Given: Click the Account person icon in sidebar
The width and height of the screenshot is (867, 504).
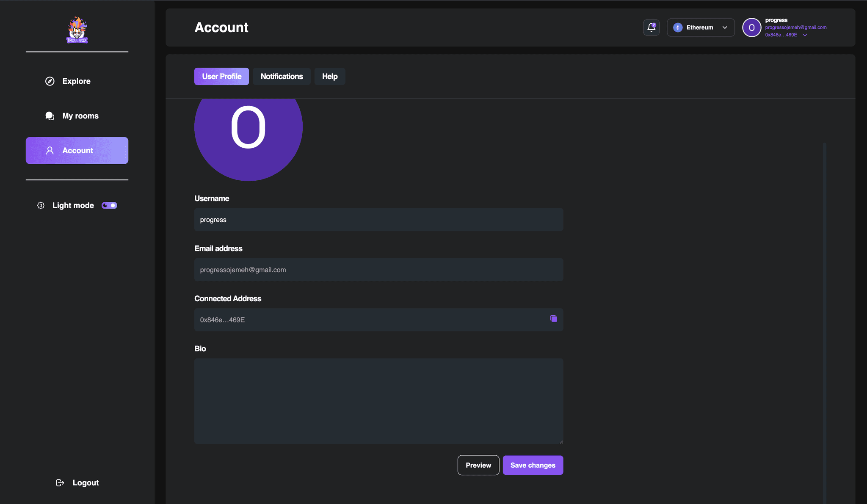Looking at the screenshot, I should pyautogui.click(x=50, y=150).
